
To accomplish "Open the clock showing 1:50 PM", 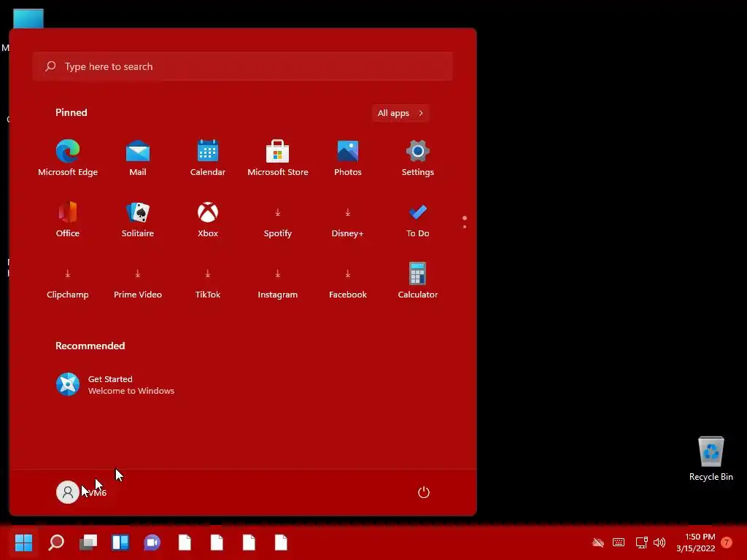I will pyautogui.click(x=696, y=542).
